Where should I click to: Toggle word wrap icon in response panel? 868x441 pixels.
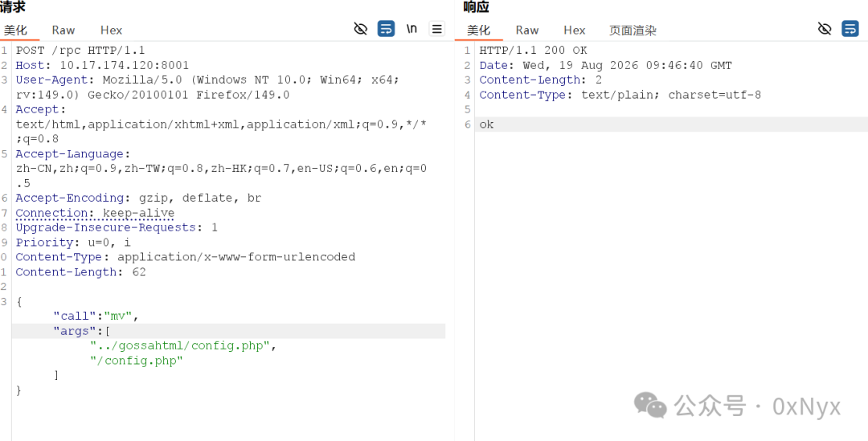pyautogui.click(x=850, y=29)
